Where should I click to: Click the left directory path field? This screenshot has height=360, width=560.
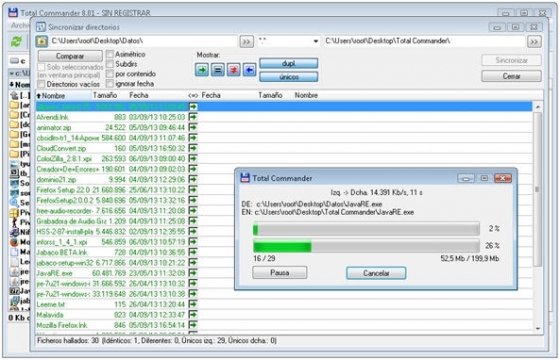click(143, 41)
